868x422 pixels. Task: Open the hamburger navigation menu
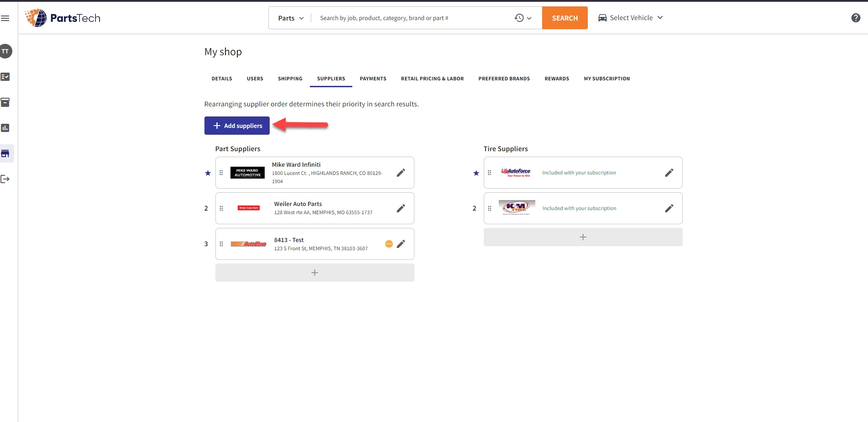(5, 18)
